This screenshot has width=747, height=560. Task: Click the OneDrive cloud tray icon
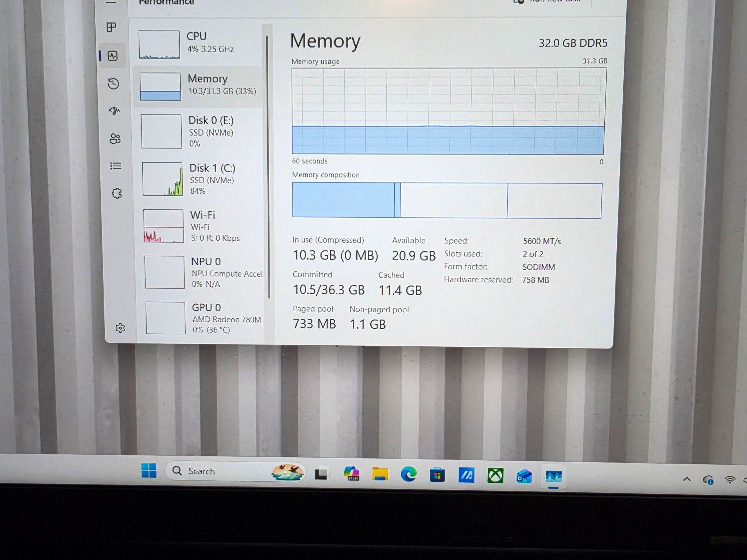click(708, 479)
